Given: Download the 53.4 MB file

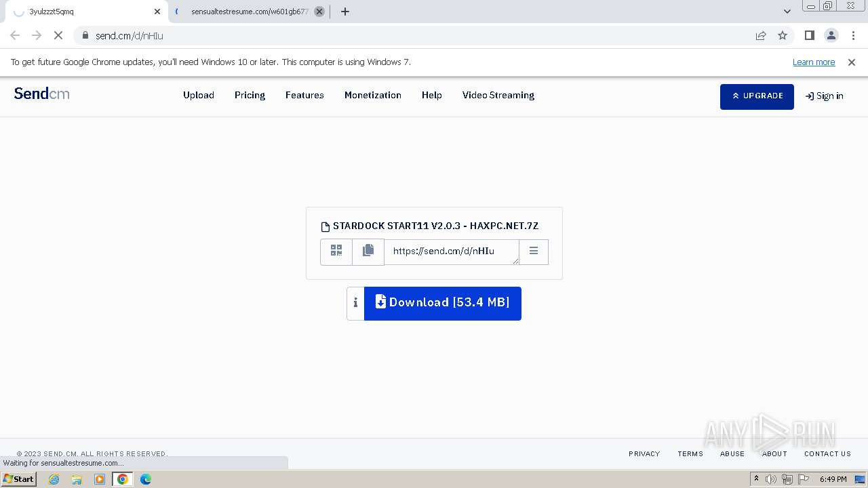Looking at the screenshot, I should [x=443, y=303].
